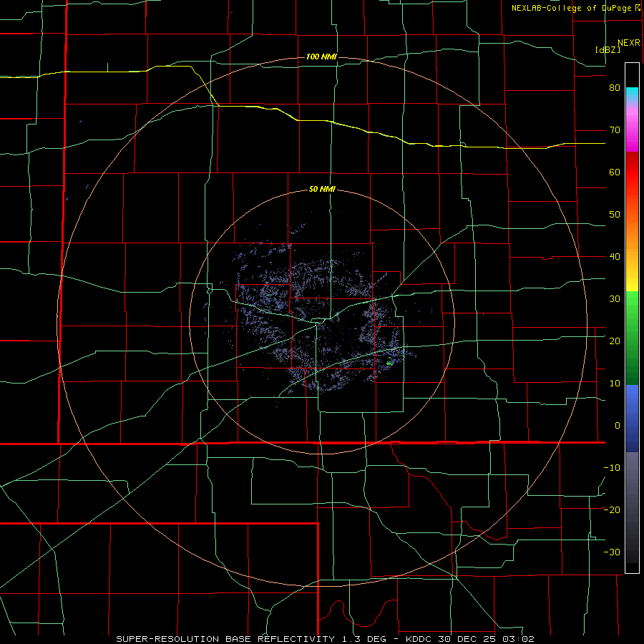Click the 70 dBZ scale value

(x=615, y=130)
